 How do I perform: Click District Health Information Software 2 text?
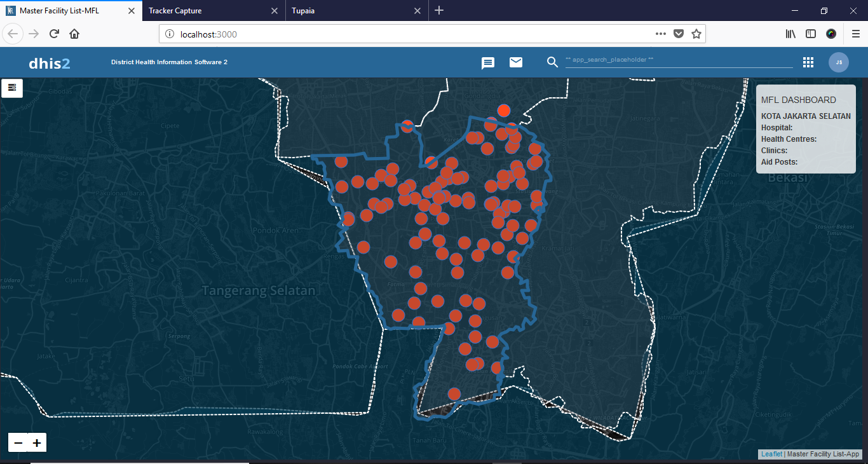pos(169,62)
